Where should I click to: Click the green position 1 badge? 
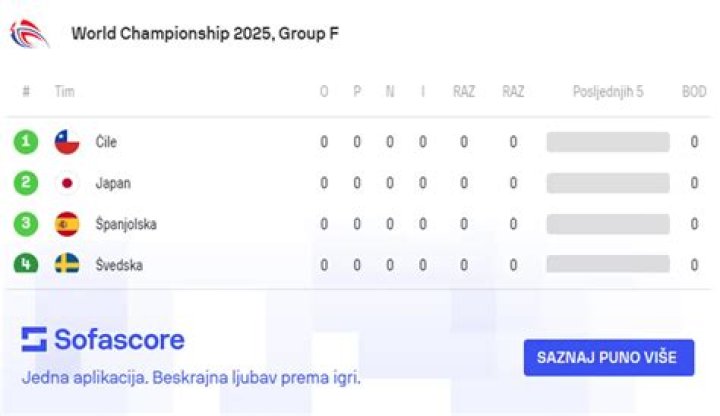pos(26,142)
